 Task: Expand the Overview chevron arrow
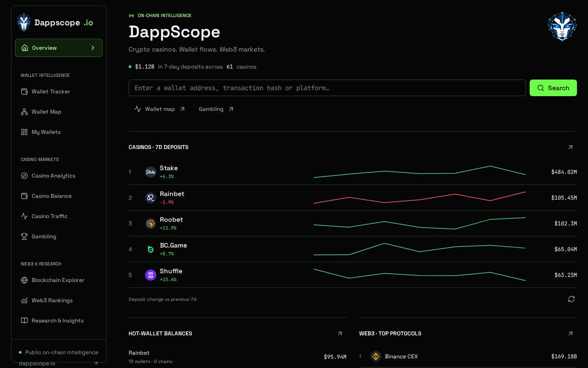coord(93,48)
